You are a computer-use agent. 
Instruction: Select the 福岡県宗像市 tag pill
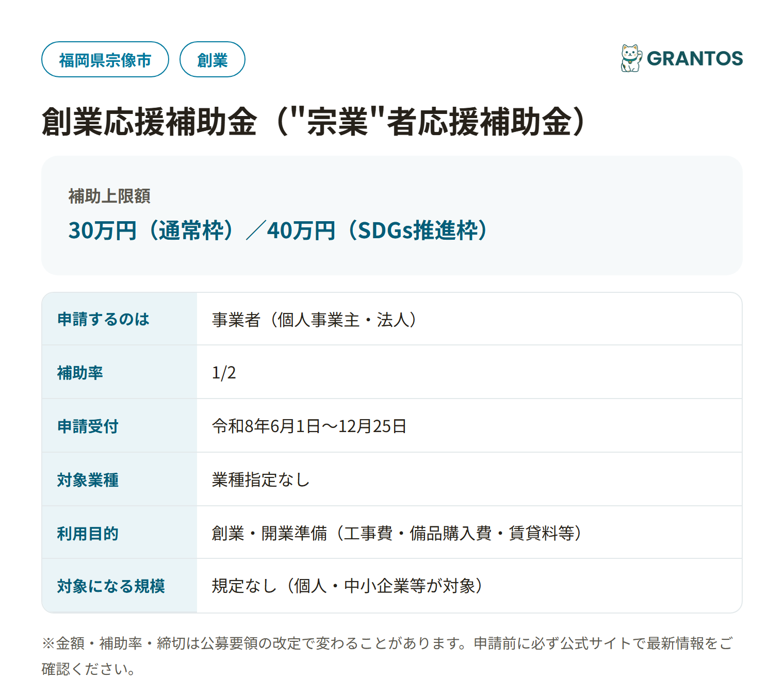(x=105, y=59)
